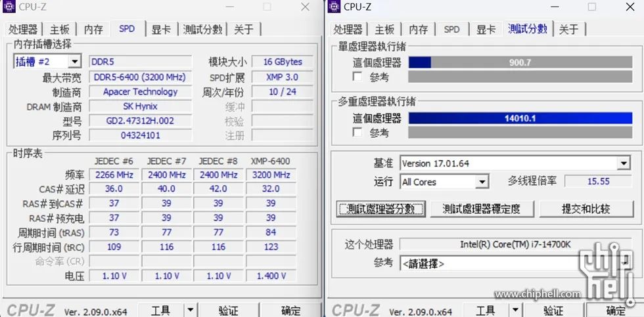Open 显卡 tab in left CPU-Z window
The height and width of the screenshot is (317, 644).
[x=162, y=29]
